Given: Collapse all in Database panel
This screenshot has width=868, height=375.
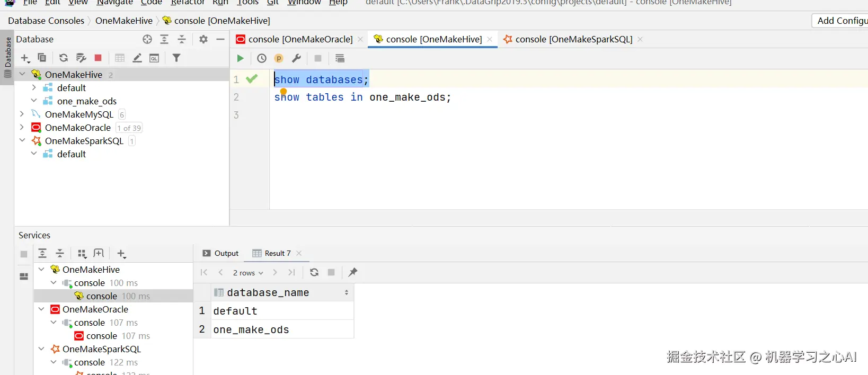Looking at the screenshot, I should click(182, 39).
